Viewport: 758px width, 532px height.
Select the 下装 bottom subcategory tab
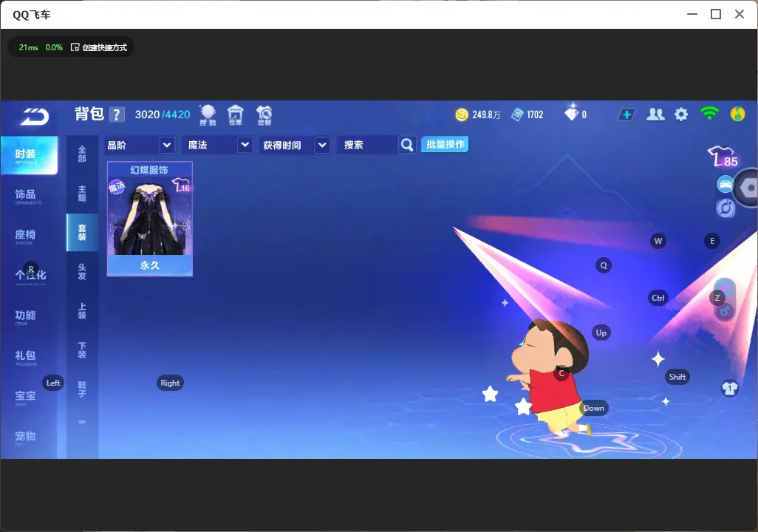click(x=82, y=350)
